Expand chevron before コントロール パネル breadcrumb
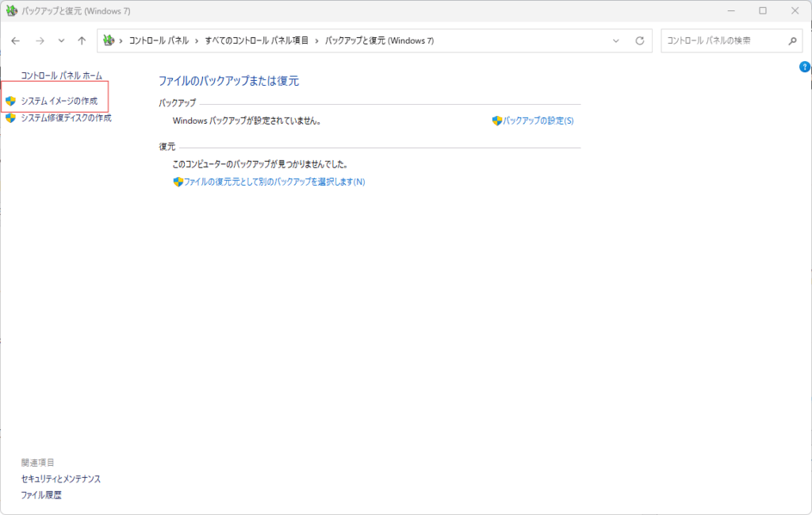 [121, 41]
